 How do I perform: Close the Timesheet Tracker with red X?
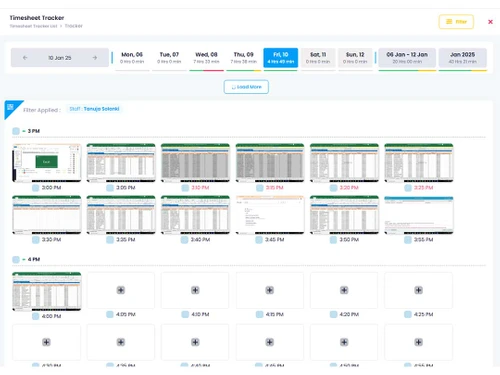coord(490,22)
